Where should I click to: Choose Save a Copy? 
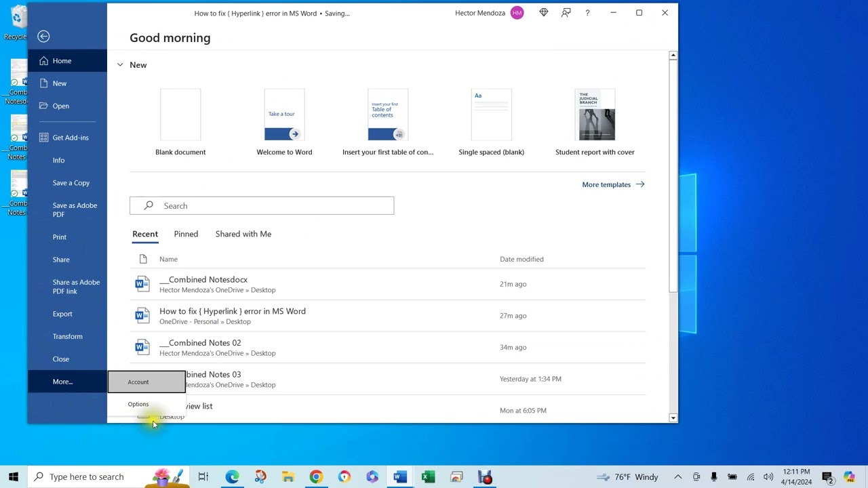click(x=67, y=183)
